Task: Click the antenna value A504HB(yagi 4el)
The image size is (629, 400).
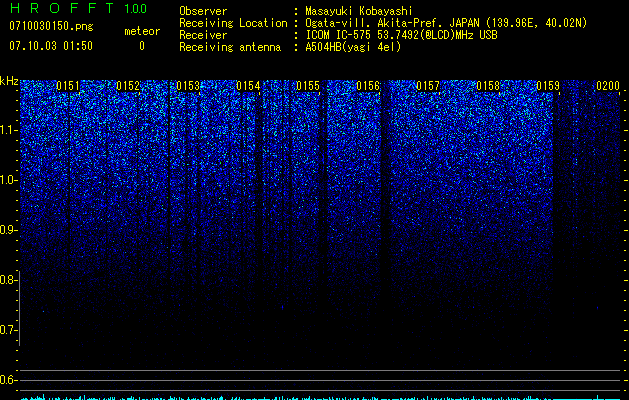Action: tap(353, 47)
